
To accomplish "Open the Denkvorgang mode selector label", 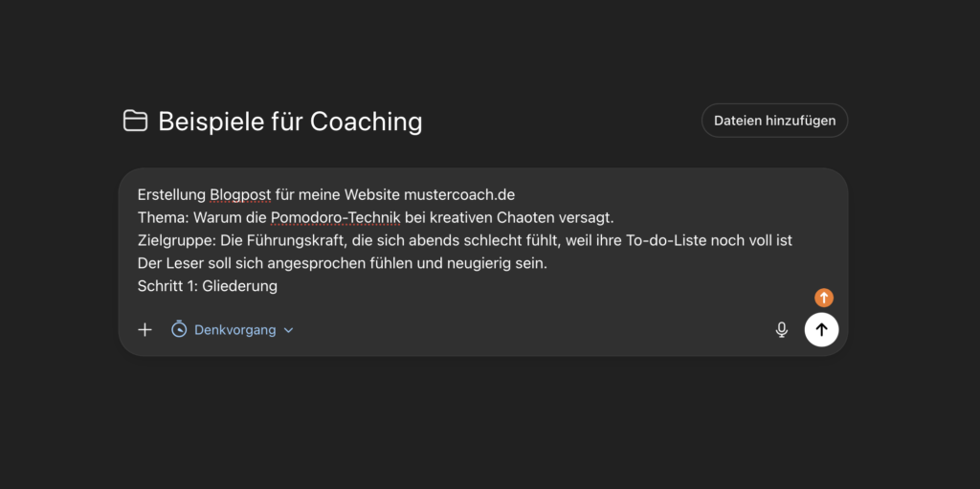I will click(x=234, y=330).
